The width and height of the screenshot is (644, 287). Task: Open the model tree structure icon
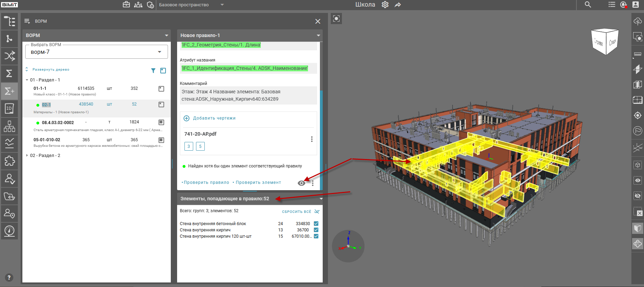pyautogui.click(x=9, y=21)
